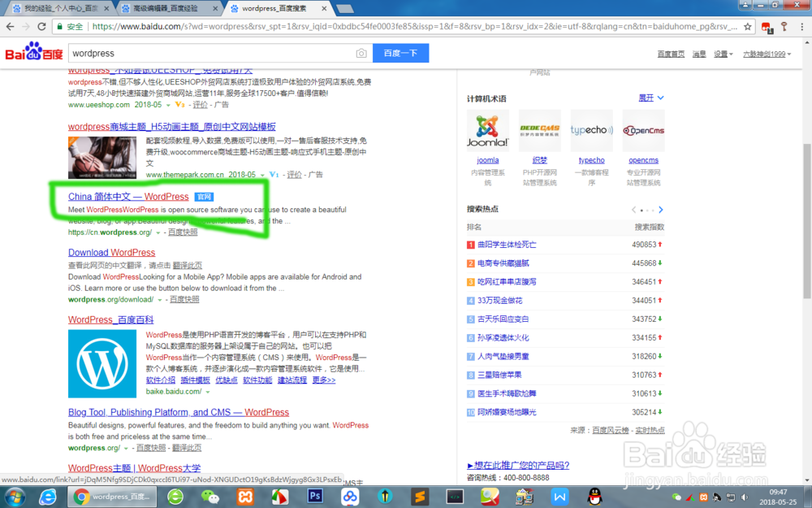The image size is (812, 508).
Task: Open the red extension icon in Chrome toolbar
Action: click(767, 27)
